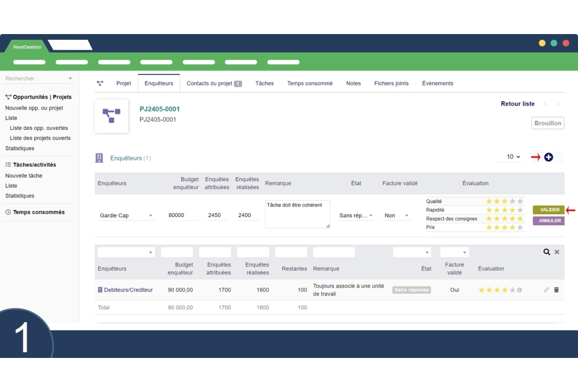The image size is (578, 392).
Task: Click the pencil edit icon for Debiteurs/Crediteur
Action: [x=547, y=290]
